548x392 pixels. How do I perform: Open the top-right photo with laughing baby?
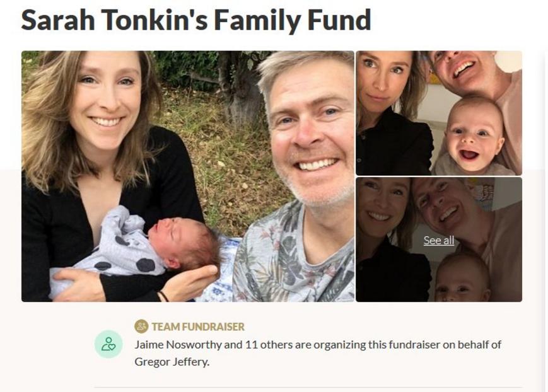pos(439,113)
